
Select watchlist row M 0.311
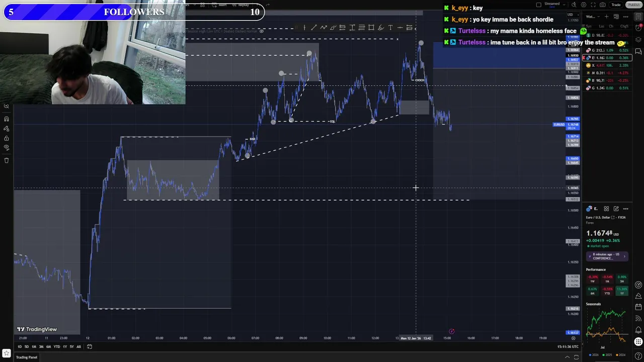[x=607, y=73]
